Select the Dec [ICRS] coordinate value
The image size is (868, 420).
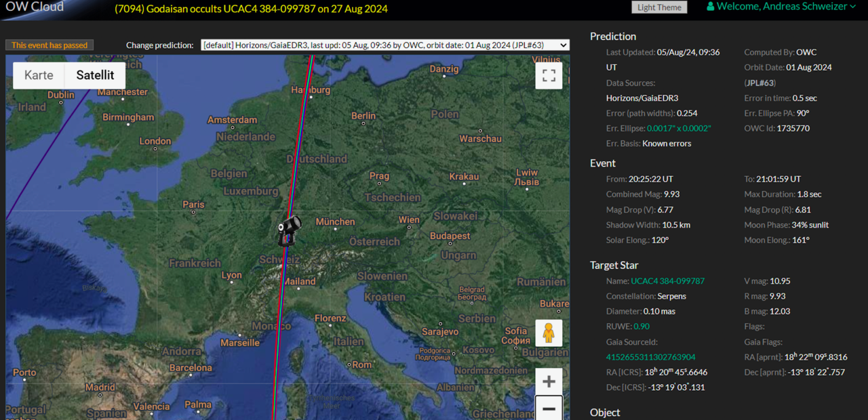coord(677,387)
